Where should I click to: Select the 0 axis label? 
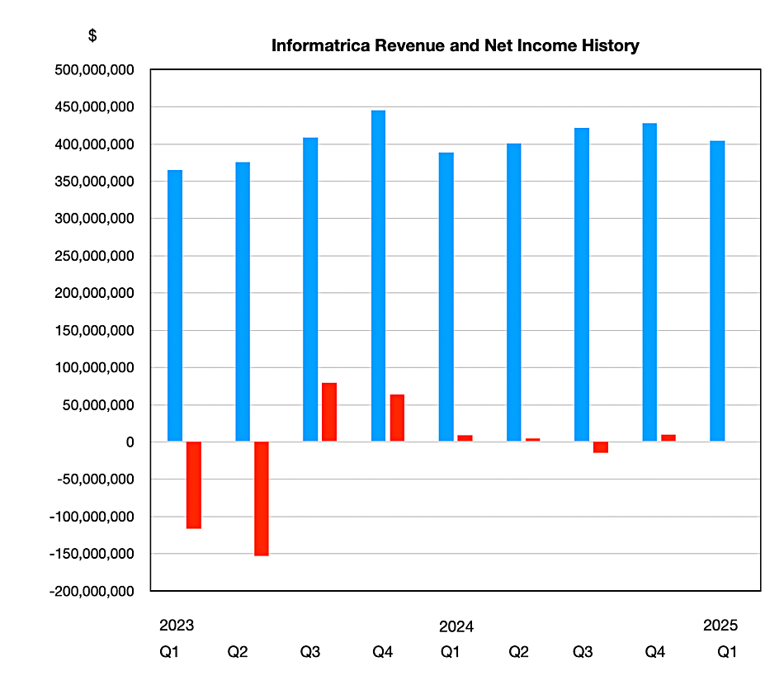click(130, 442)
